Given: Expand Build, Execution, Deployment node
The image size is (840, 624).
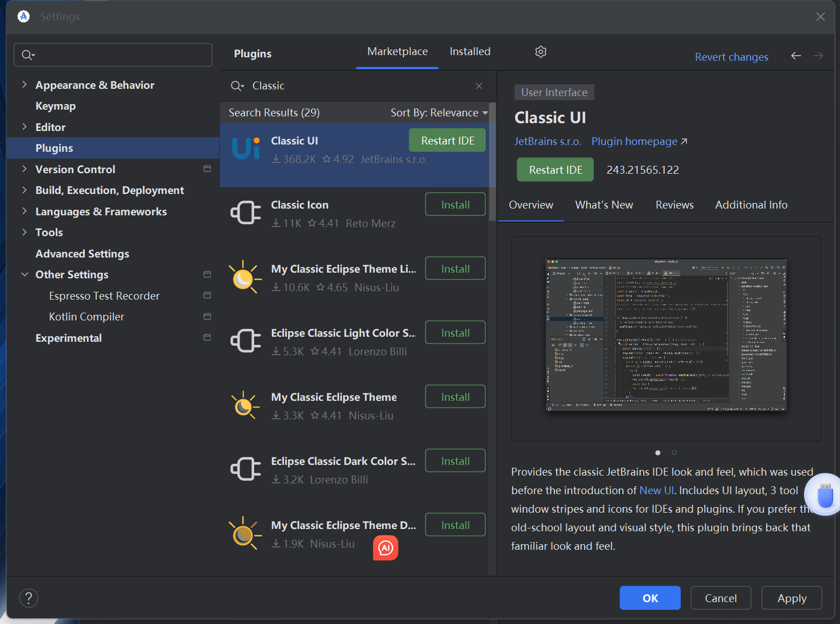Looking at the screenshot, I should pyautogui.click(x=24, y=190).
